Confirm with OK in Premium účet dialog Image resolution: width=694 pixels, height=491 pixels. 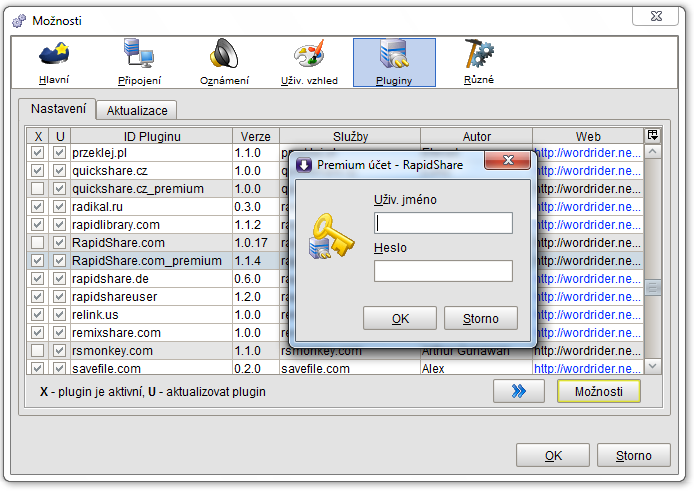pos(400,318)
